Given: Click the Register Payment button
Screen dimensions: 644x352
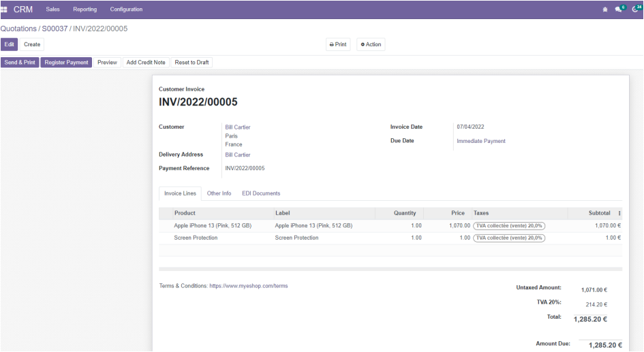Looking at the screenshot, I should (x=66, y=63).
